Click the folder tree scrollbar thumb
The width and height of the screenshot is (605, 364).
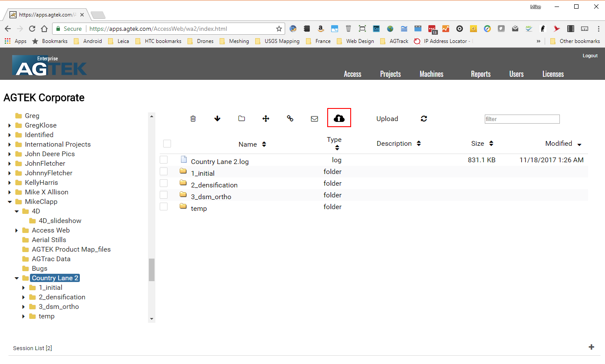point(151,270)
